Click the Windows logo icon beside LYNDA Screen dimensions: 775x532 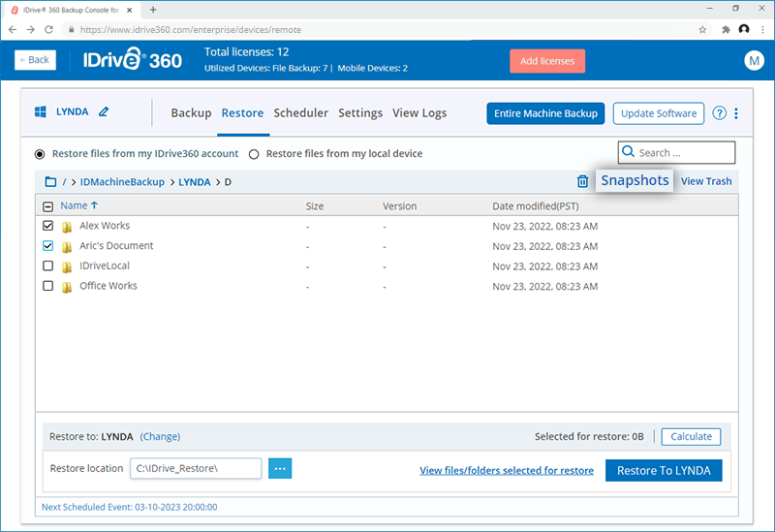point(41,111)
